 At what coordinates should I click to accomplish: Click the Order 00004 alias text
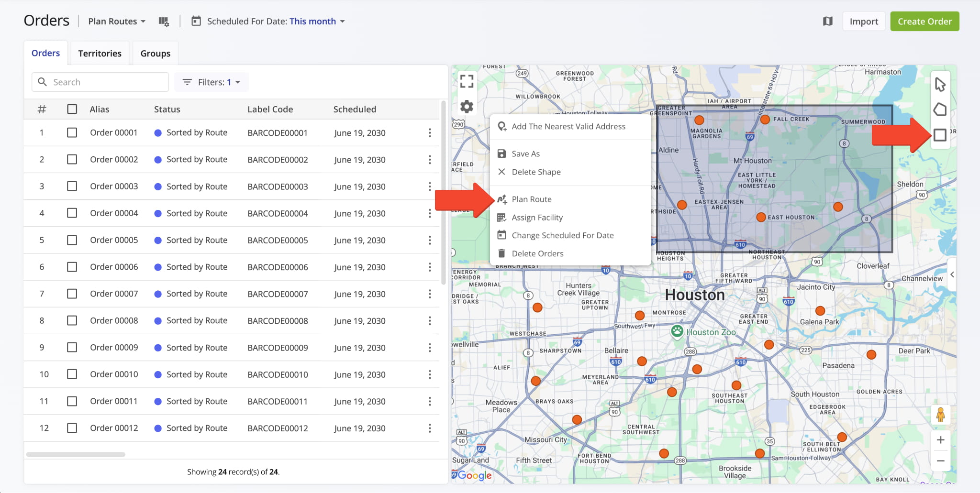pos(114,213)
